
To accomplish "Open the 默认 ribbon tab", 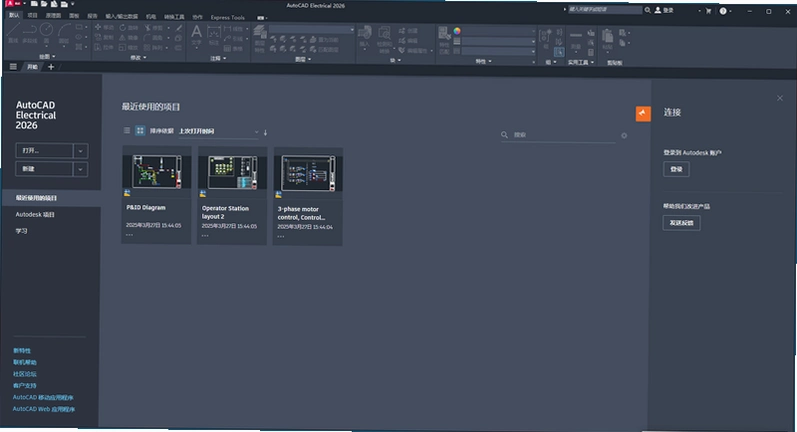I will (x=14, y=15).
